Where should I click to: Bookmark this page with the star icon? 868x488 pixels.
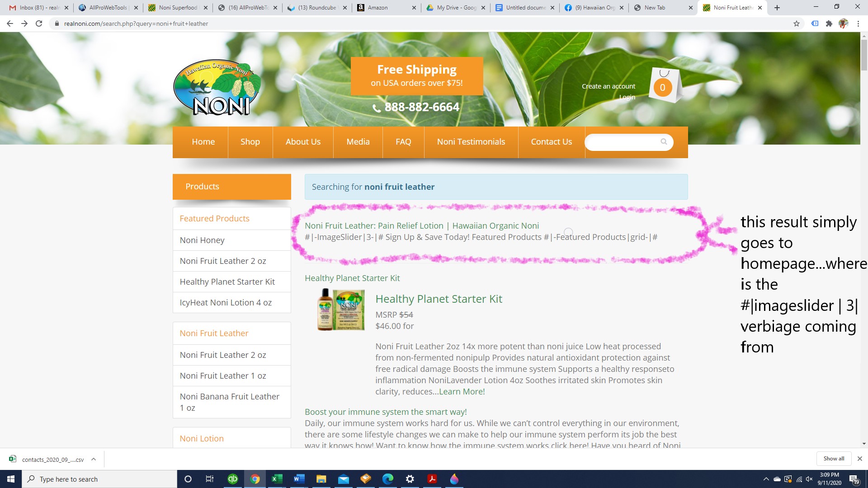(797, 23)
